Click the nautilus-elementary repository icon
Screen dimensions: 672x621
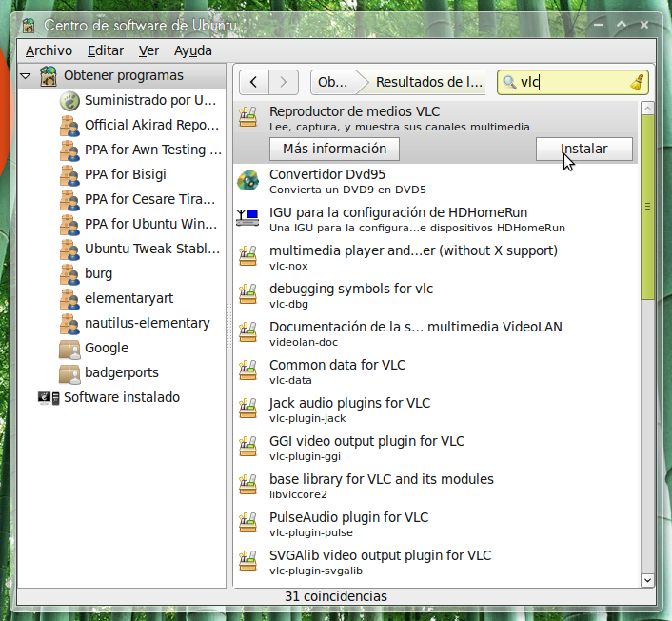point(69,324)
